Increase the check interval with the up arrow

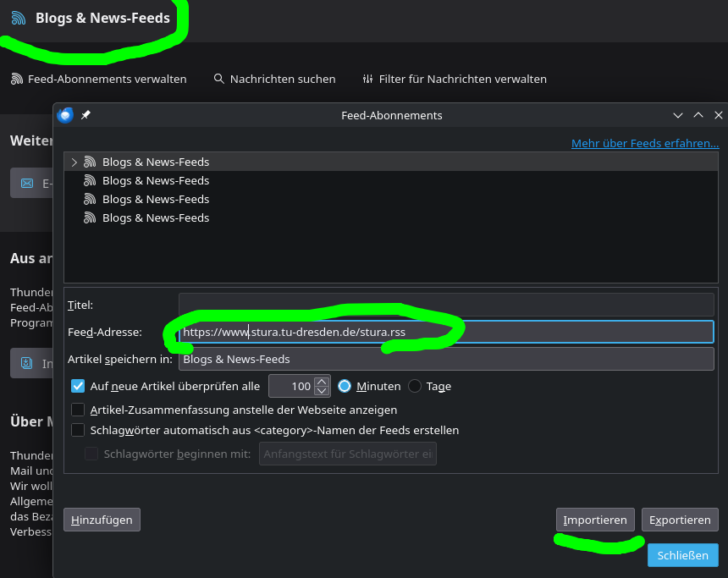point(322,382)
